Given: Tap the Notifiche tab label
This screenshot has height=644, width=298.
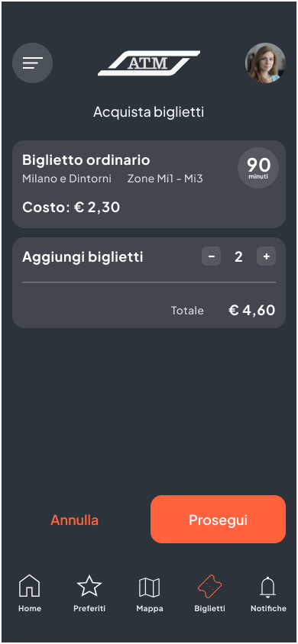Looking at the screenshot, I should 268,609.
